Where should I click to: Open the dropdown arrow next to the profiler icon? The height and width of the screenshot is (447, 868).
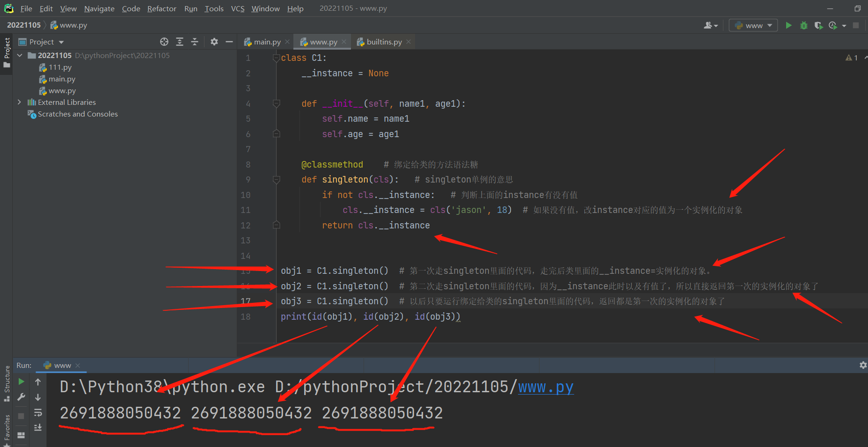click(x=844, y=26)
